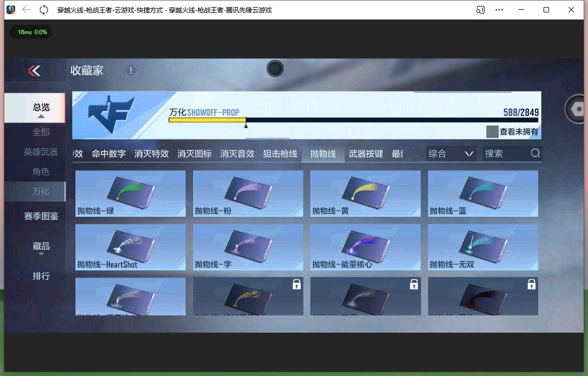Toggle the 查看未拥有 checkbox
588x376 pixels.
[x=492, y=132]
